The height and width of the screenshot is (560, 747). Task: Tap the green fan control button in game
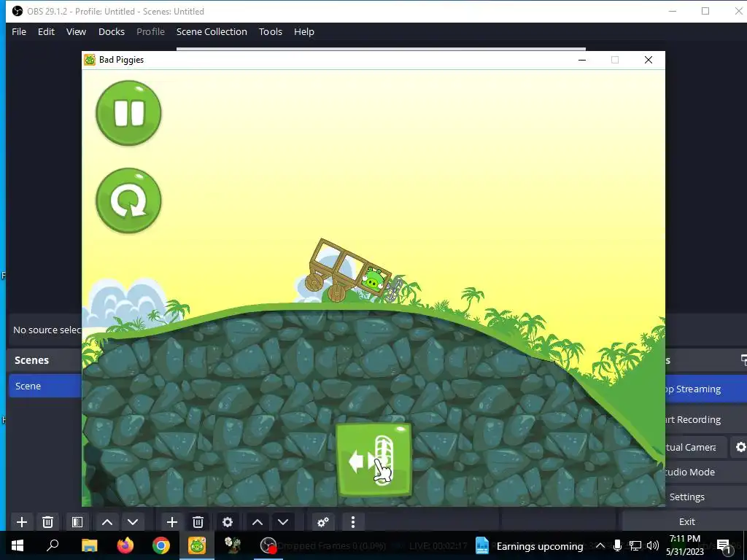tap(374, 460)
